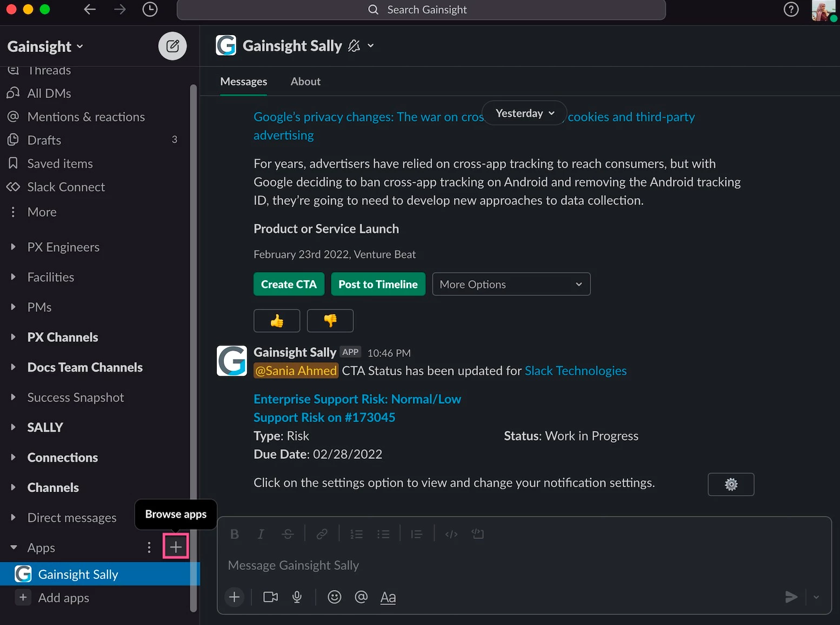Click the sidebar vertical scrollbar

[x=194, y=348]
